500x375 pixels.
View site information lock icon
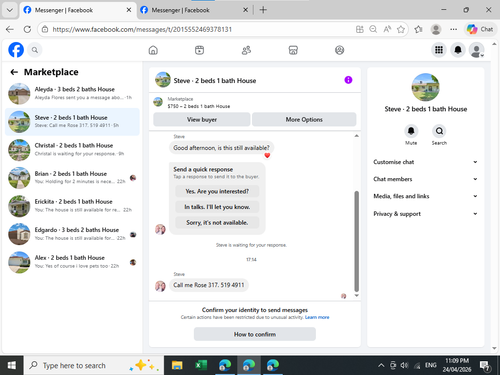tap(45, 29)
